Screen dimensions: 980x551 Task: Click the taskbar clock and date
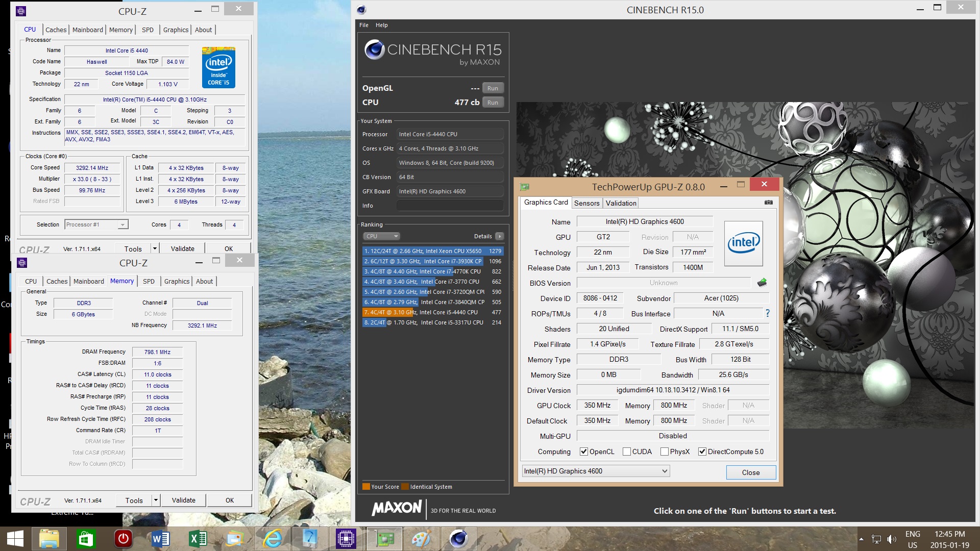(x=949, y=539)
